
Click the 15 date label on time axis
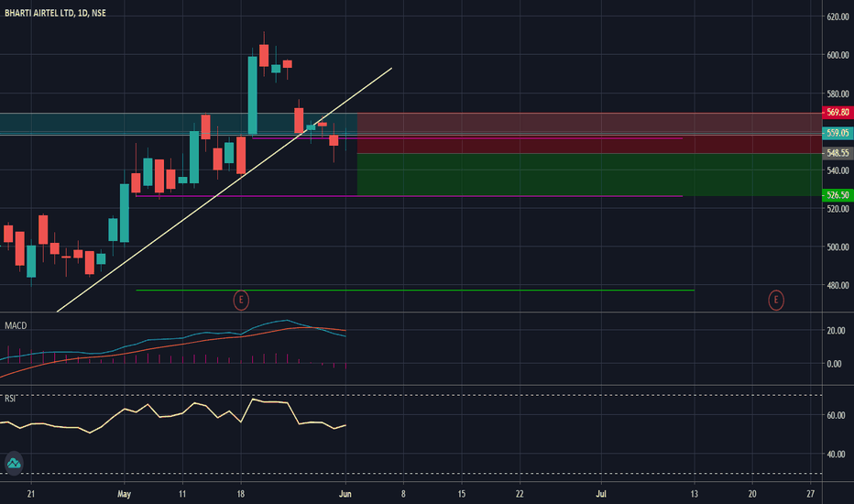tap(461, 494)
